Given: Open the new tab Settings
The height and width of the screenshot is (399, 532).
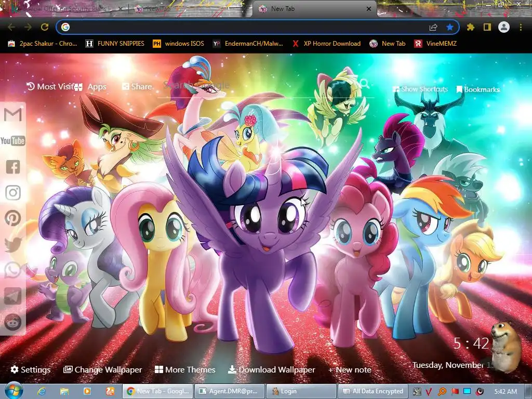Looking at the screenshot, I should click(x=31, y=369).
